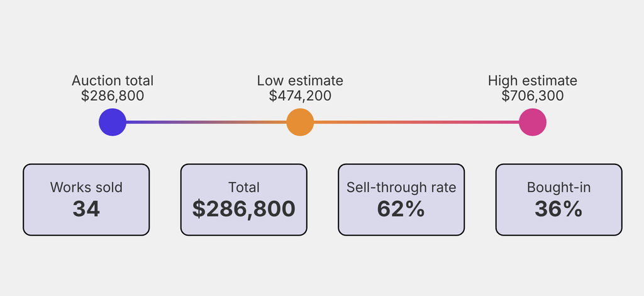
Task: Click the "Works sold" card label
Action: click(x=86, y=188)
